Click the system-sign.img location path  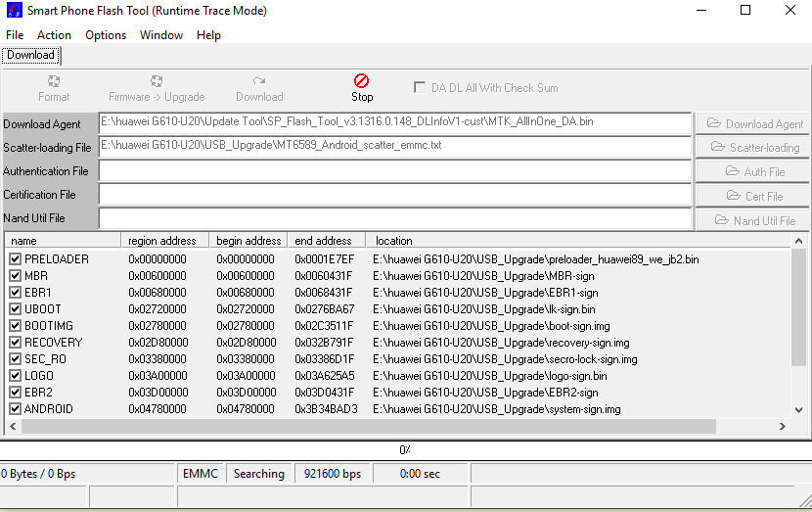pyautogui.click(x=496, y=408)
